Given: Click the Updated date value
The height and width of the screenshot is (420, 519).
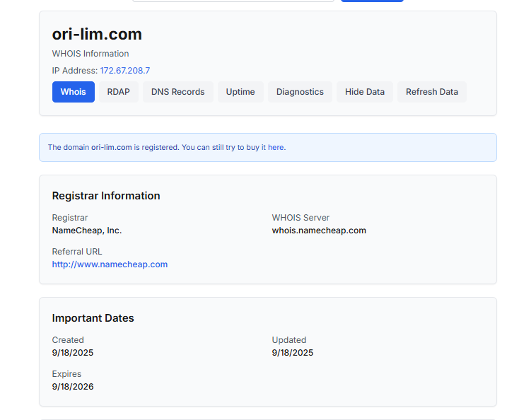Looking at the screenshot, I should pos(293,353).
